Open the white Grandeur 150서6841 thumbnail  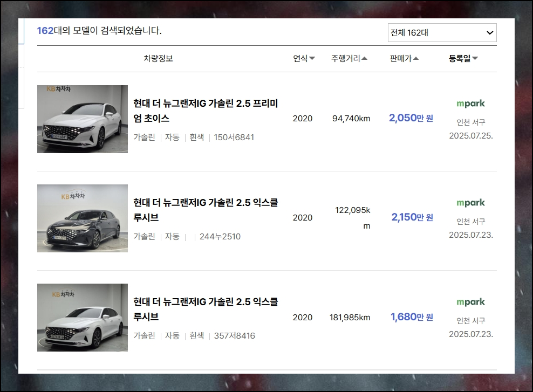(83, 119)
